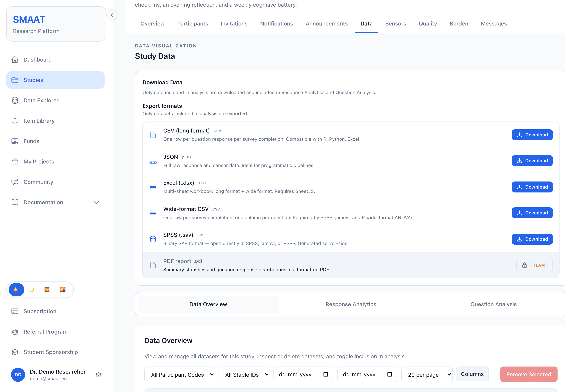
Task: Open the All Participant Codes dropdown
Action: (x=180, y=375)
